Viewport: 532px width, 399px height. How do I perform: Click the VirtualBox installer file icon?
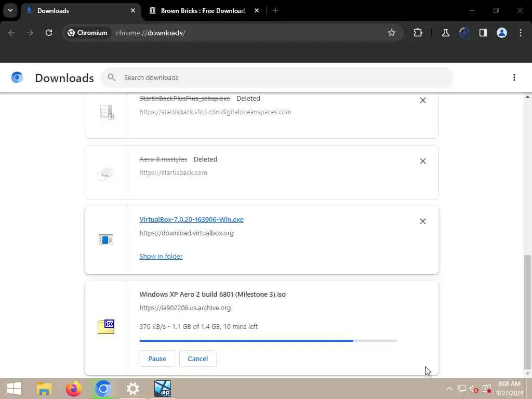[106, 240]
